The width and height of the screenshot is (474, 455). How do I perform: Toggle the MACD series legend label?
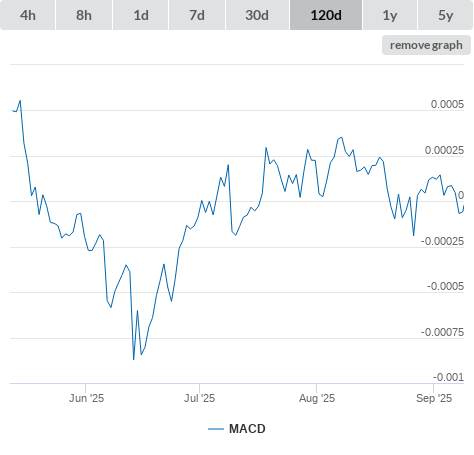(247, 429)
